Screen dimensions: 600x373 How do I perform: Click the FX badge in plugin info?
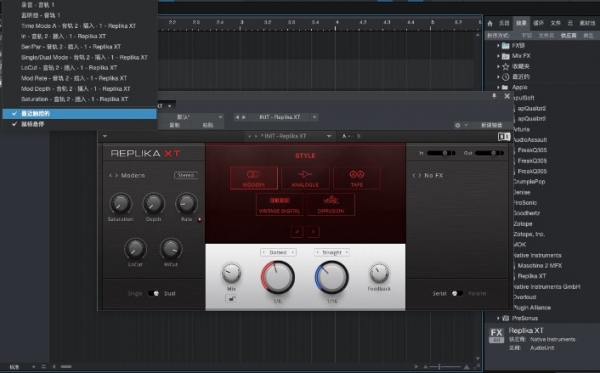pos(496,335)
